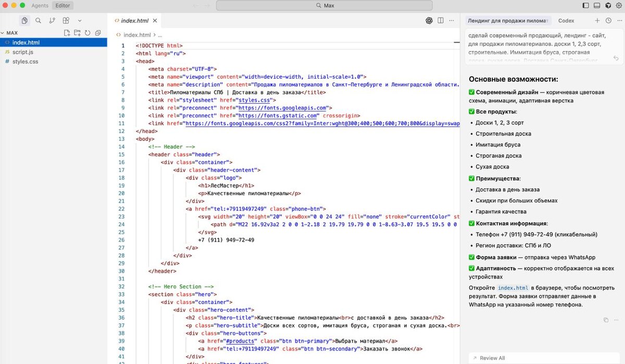The width and height of the screenshot is (625, 364).
Task: Select index.html in the file tree
Action: (54, 43)
